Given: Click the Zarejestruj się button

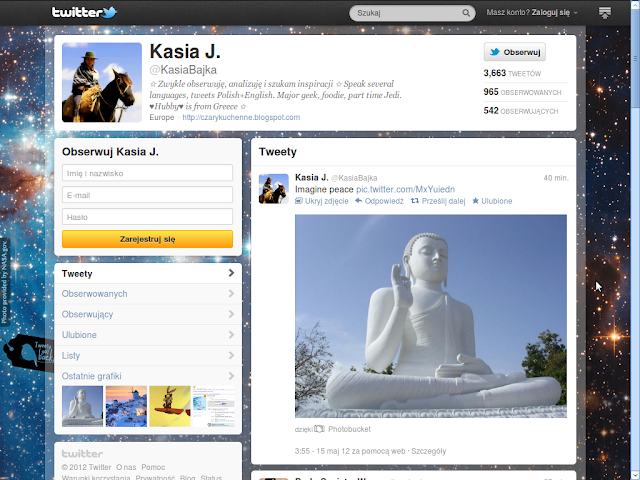Looking at the screenshot, I should click(147, 239).
